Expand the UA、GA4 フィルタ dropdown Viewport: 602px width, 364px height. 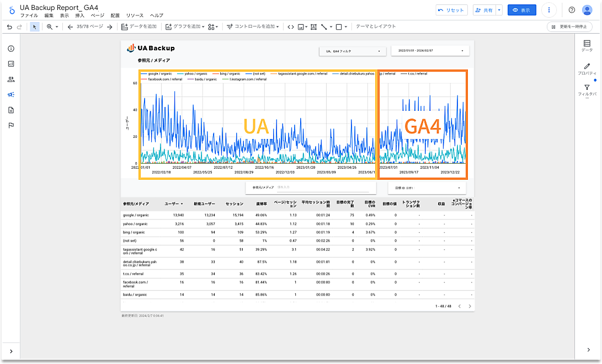[x=353, y=51]
